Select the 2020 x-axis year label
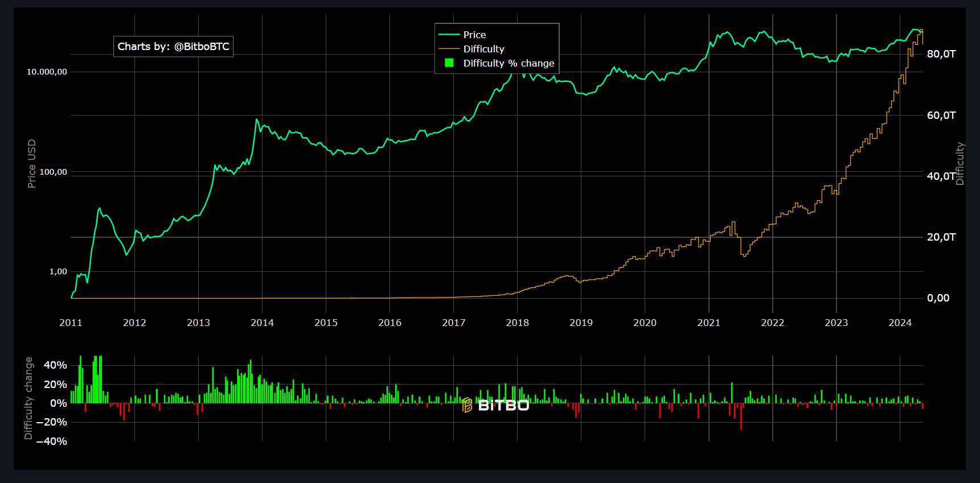The height and width of the screenshot is (483, 980). [x=645, y=323]
